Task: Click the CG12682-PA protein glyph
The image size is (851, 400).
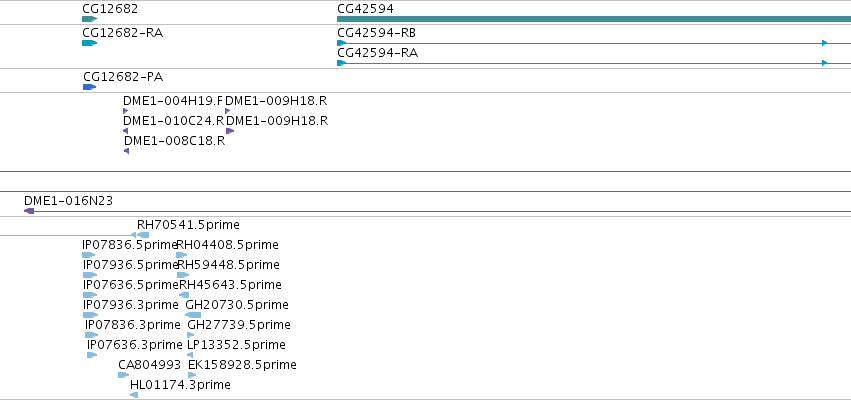Action: (90, 87)
